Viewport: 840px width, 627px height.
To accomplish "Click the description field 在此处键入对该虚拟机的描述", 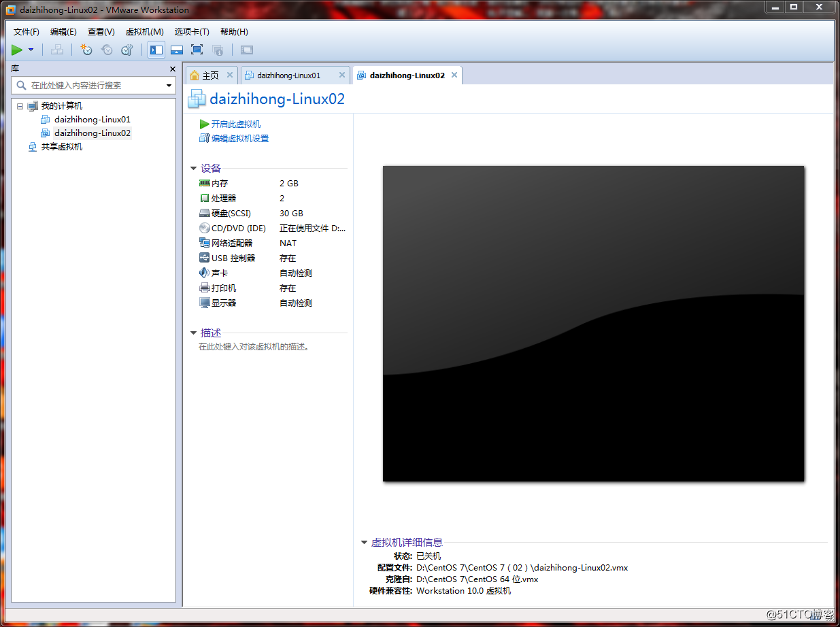I will tap(254, 347).
